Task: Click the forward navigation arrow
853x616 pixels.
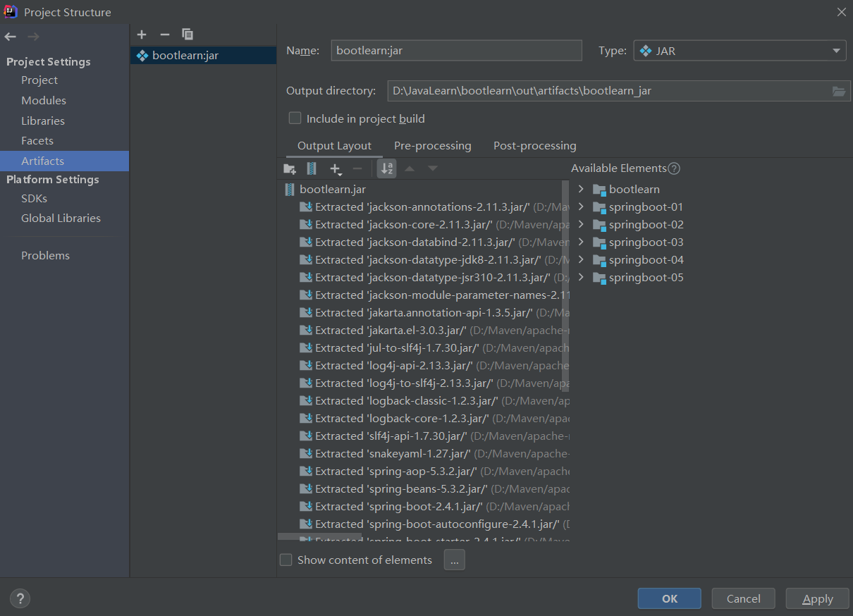Action: click(x=33, y=37)
